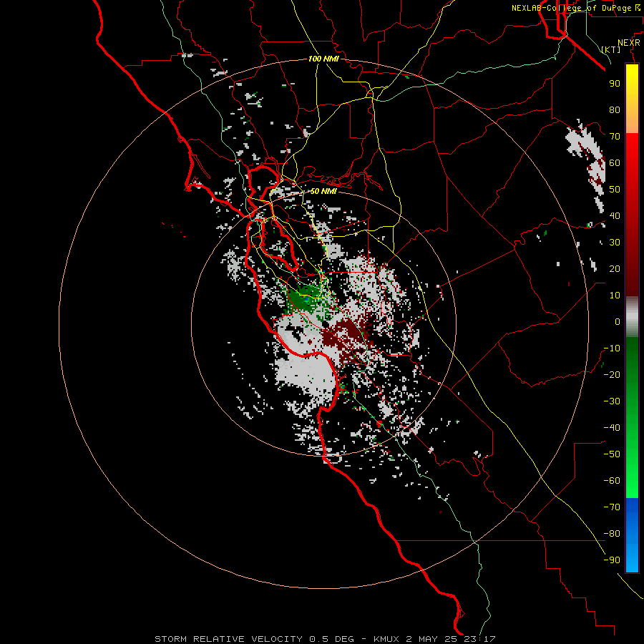644x644 pixels.
Task: Click the -20 value on velocity scale
Action: click(x=612, y=375)
